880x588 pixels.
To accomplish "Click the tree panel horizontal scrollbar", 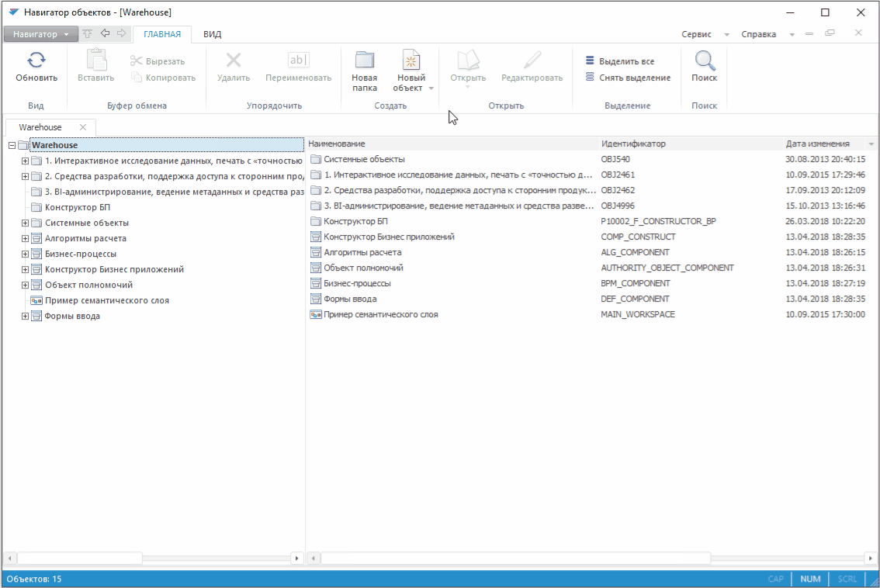I will [x=80, y=559].
